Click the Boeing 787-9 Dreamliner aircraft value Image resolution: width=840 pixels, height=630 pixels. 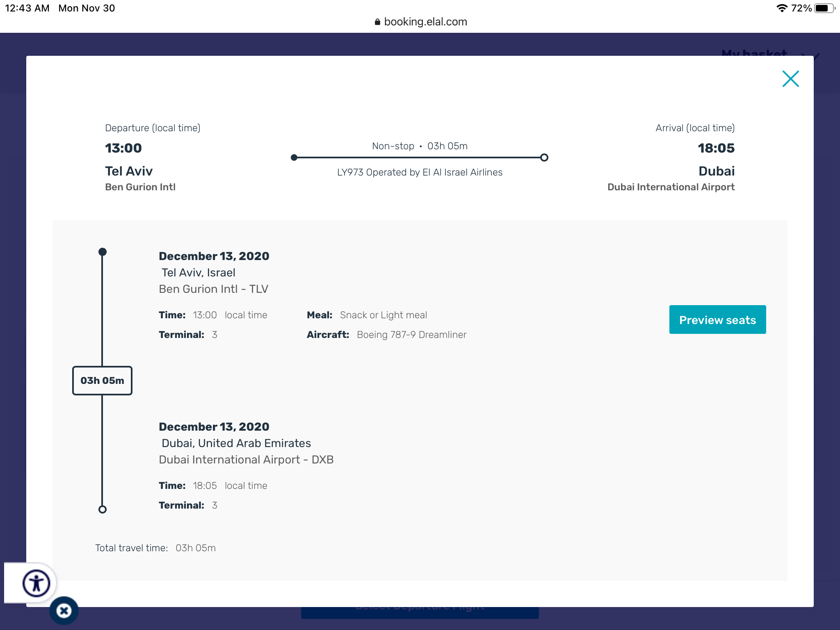tap(411, 335)
